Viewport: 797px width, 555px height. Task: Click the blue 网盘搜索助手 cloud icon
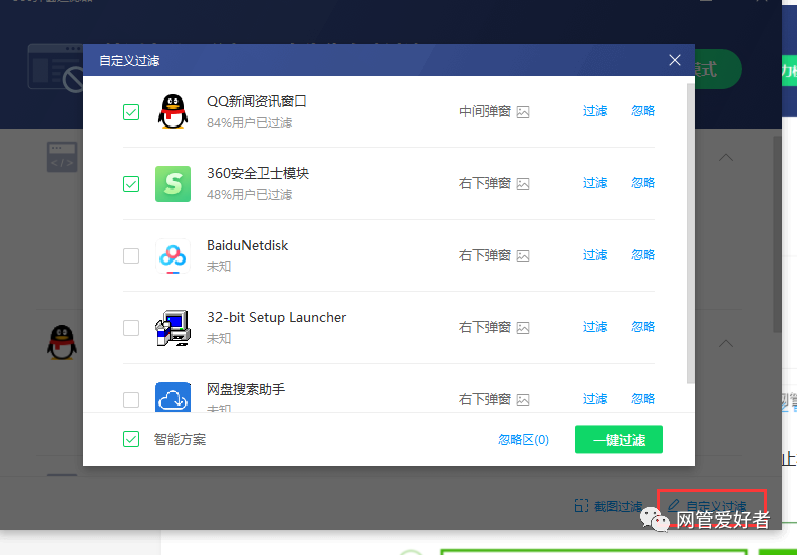coord(173,397)
